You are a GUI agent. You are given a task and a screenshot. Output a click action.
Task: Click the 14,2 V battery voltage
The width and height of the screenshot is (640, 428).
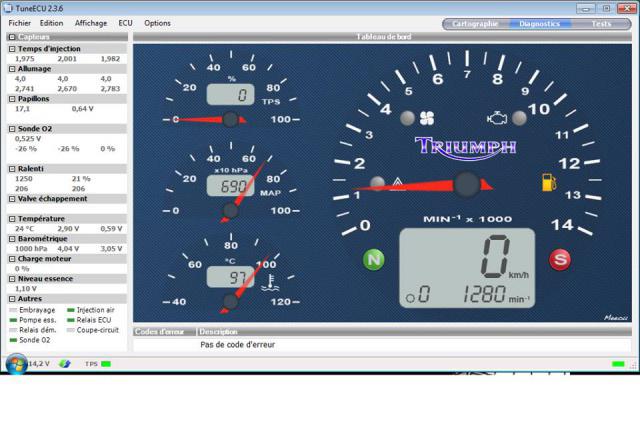tap(39, 364)
